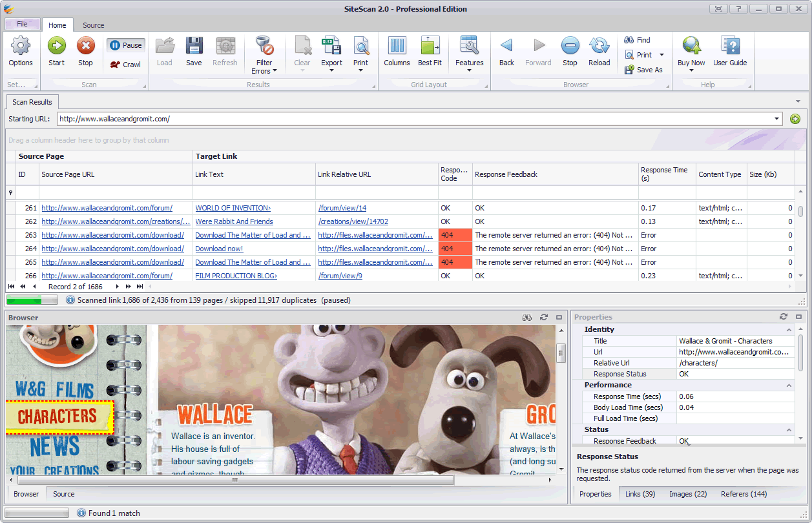Viewport: 812px width, 523px height.
Task: Start the scan with green arrow
Action: (56, 52)
